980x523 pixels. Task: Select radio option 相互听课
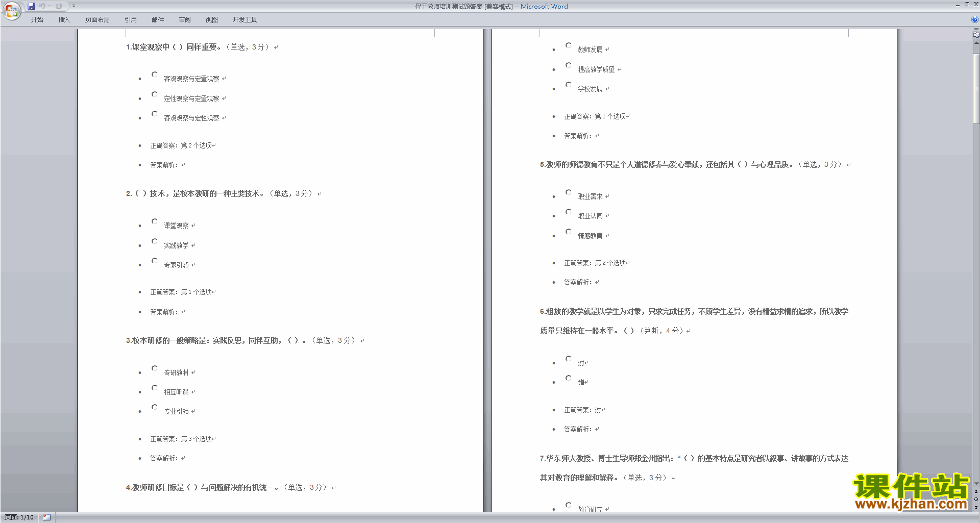point(154,388)
